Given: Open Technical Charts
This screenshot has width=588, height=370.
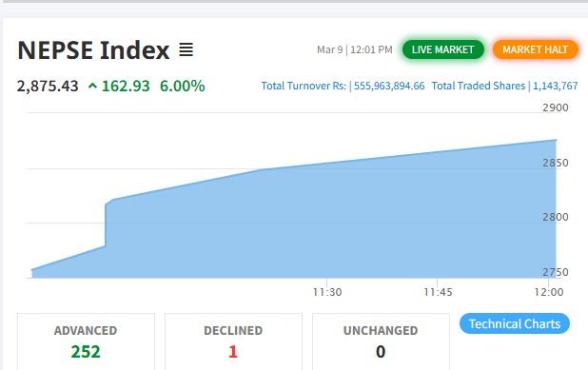Looking at the screenshot, I should 514,323.
